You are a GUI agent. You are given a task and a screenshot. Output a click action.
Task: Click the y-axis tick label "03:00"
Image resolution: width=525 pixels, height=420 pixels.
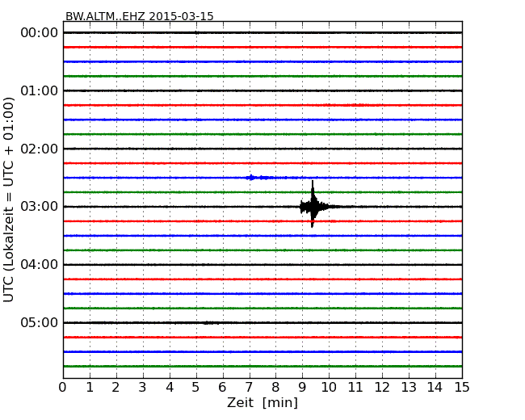pyautogui.click(x=40, y=207)
